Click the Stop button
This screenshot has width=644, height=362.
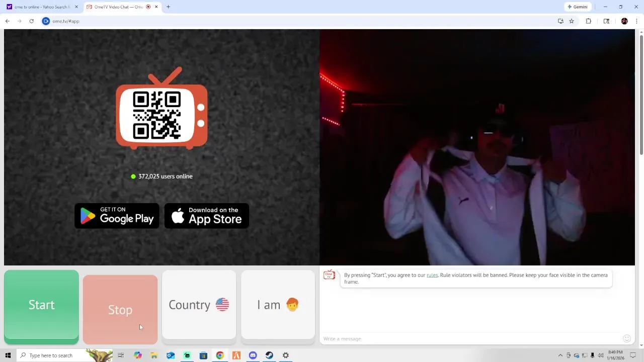pyautogui.click(x=120, y=309)
